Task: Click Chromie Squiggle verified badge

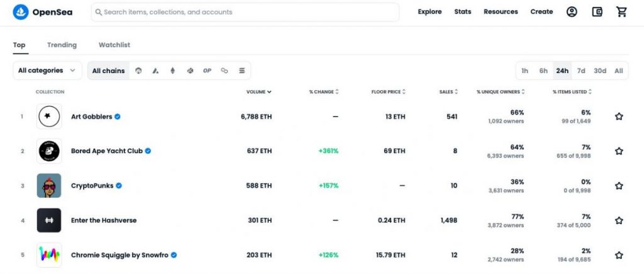Action: [174, 255]
